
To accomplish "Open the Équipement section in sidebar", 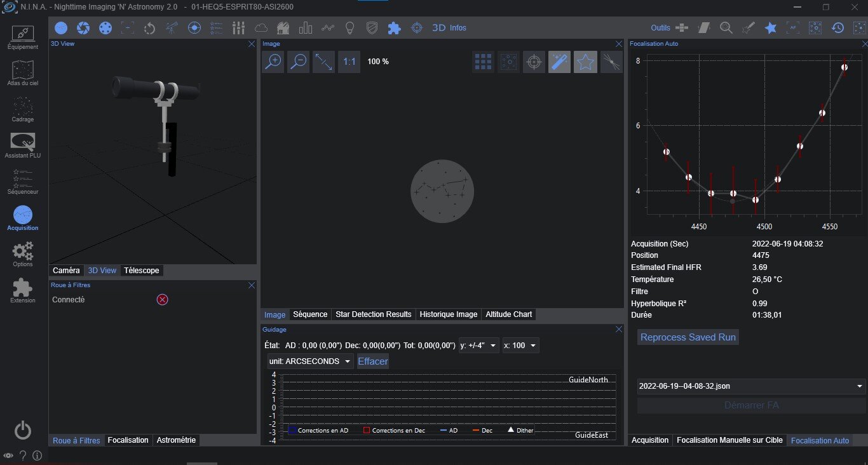I will (x=23, y=37).
